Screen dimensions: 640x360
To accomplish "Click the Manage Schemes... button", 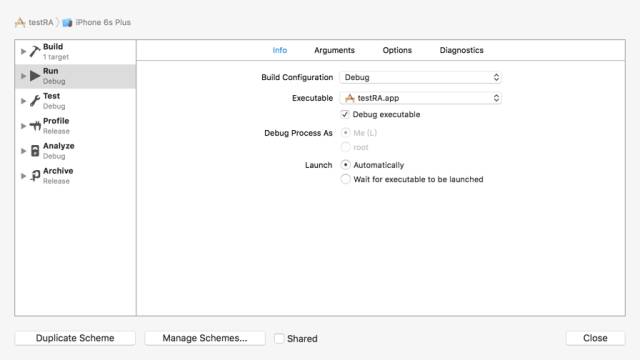I will coord(205,338).
